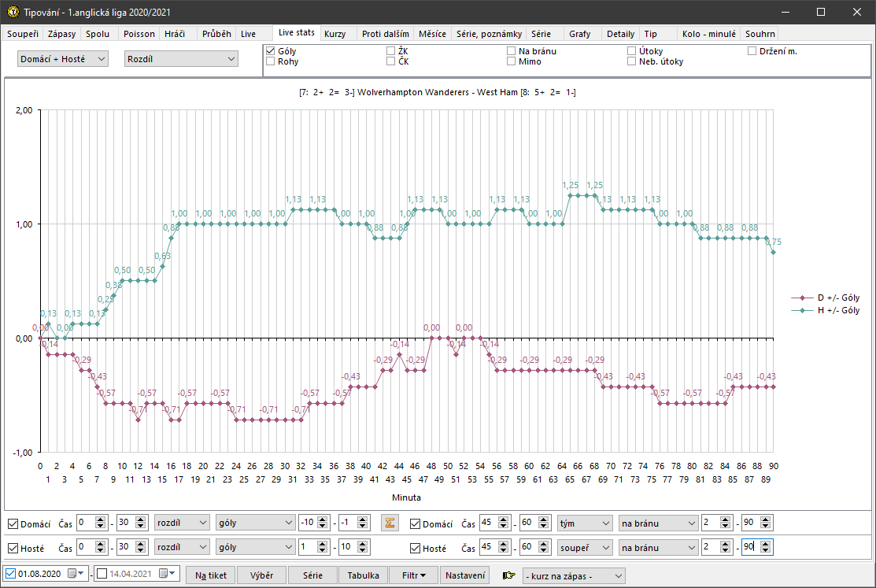876x588 pixels.
Task: Click the last Hosté field containing 90
Action: click(x=752, y=547)
